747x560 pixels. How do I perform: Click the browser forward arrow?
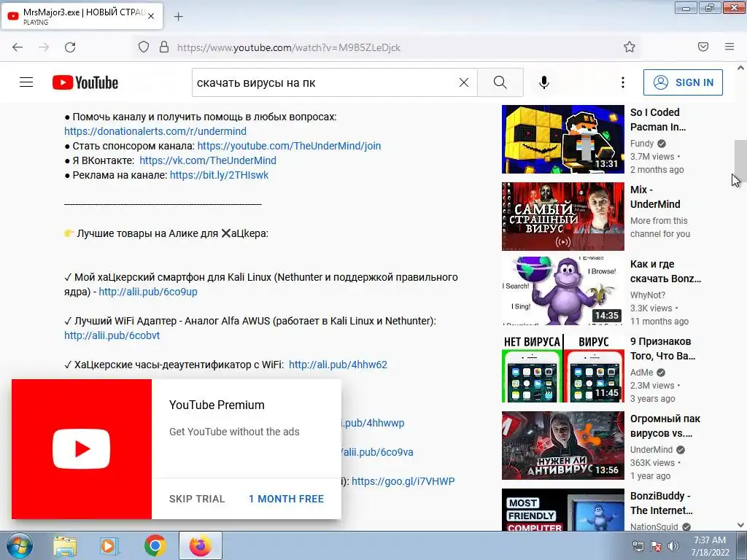coord(44,47)
